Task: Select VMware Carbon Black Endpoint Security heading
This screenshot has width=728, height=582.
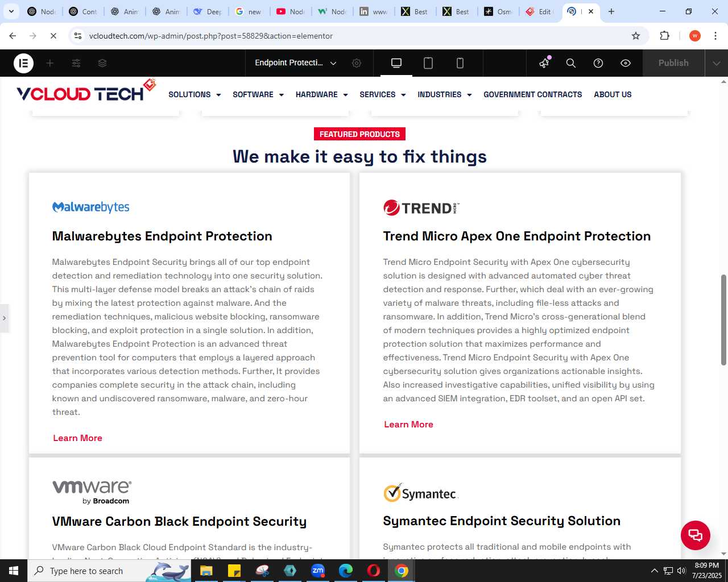Action: (179, 521)
